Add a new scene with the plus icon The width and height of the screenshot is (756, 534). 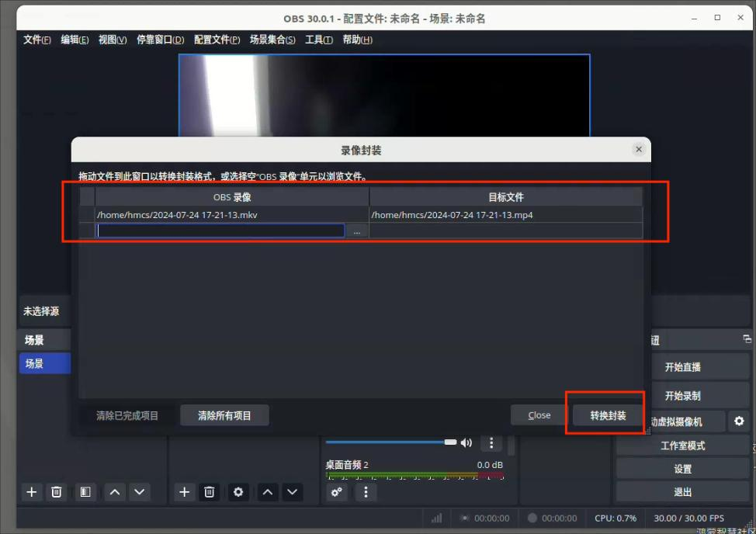coord(32,492)
